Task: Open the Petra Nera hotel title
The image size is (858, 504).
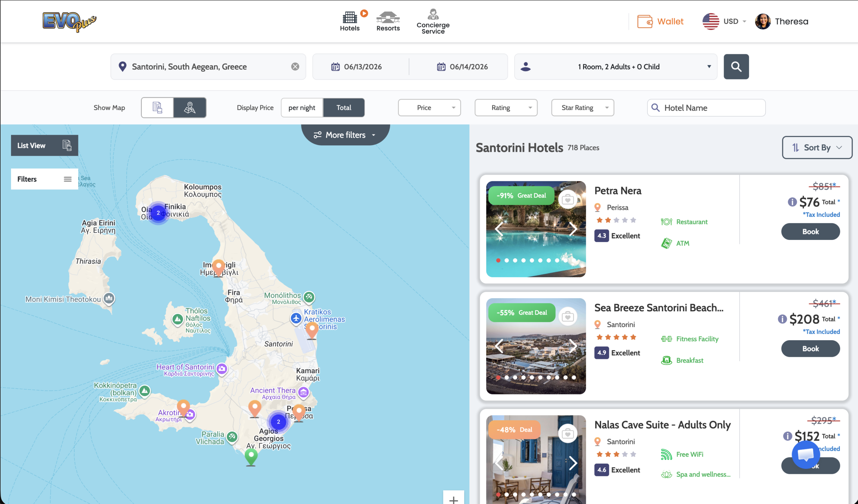Action: [618, 191]
